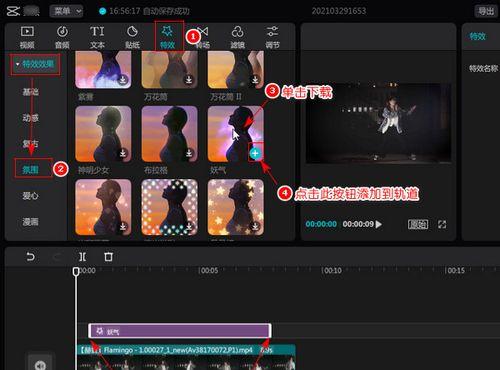Viewport: 500px width, 370px height.
Task: Download the 神明少女 effect
Action: [x=123, y=153]
